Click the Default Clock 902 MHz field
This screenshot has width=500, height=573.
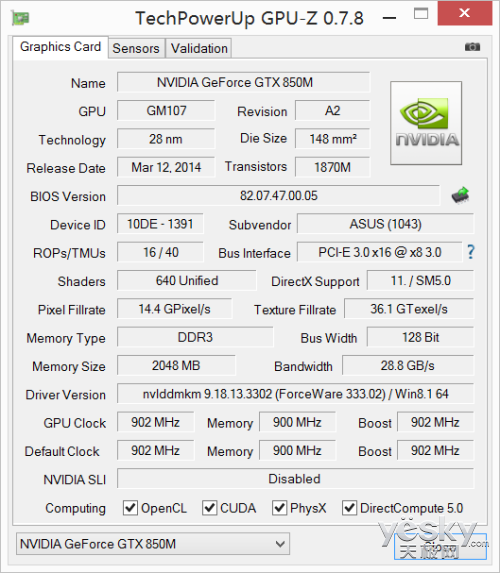pyautogui.click(x=156, y=451)
